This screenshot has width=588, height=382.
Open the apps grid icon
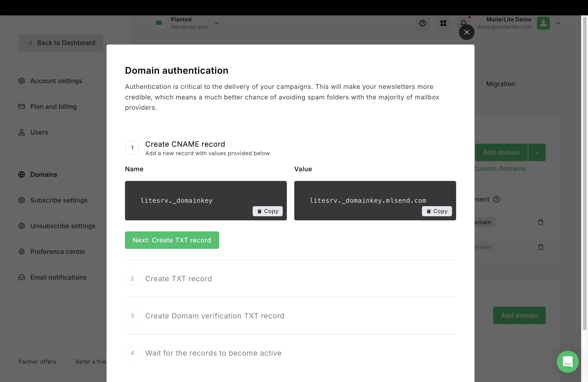443,23
